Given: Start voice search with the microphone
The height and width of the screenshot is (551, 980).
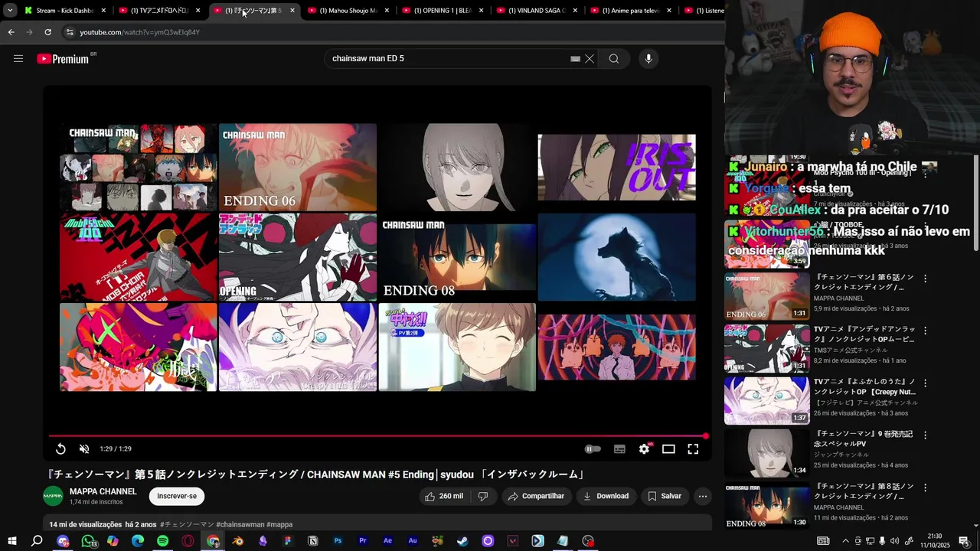Looking at the screenshot, I should click(x=648, y=59).
